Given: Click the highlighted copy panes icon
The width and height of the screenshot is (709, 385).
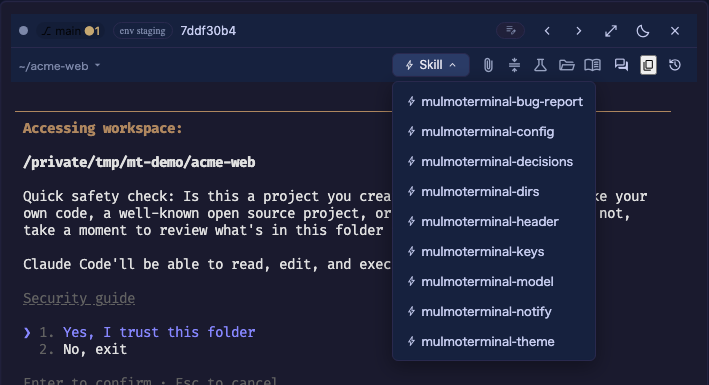Looking at the screenshot, I should (x=648, y=65).
